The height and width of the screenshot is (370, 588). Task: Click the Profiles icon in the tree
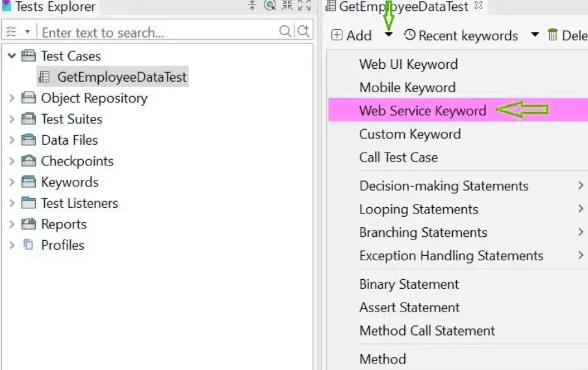click(x=29, y=245)
